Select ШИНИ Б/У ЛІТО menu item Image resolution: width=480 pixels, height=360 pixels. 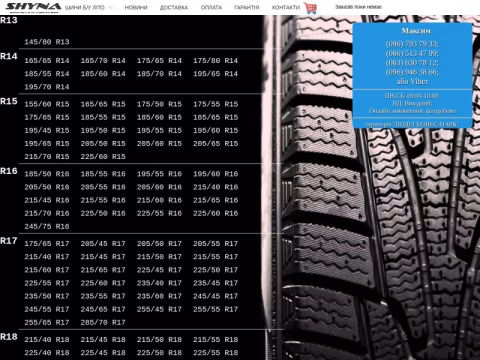pos(85,7)
